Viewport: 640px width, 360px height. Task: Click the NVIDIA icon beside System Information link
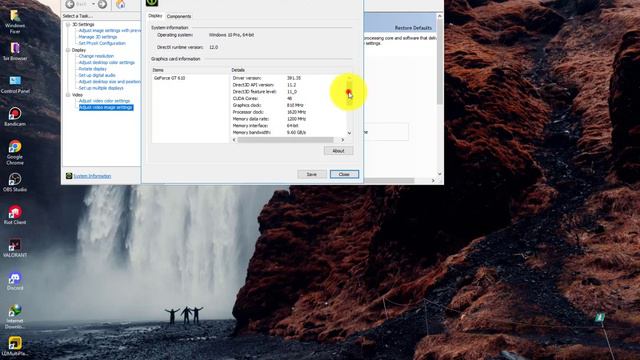pyautogui.click(x=69, y=176)
